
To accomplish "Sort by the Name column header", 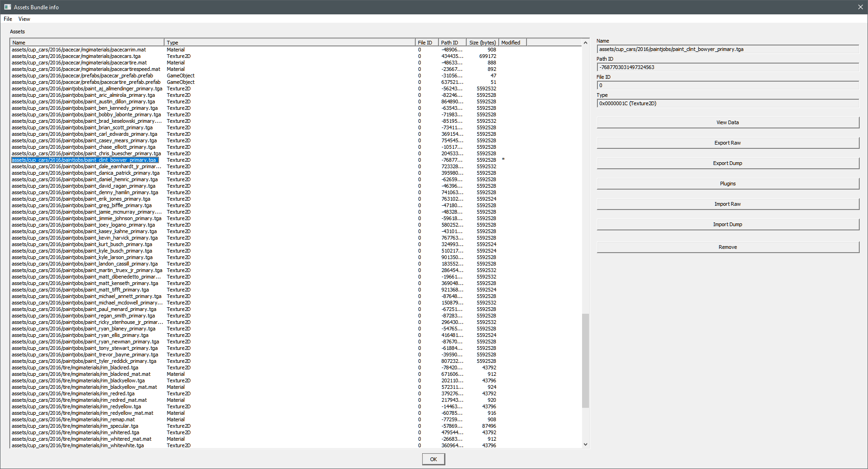I will 87,43.
